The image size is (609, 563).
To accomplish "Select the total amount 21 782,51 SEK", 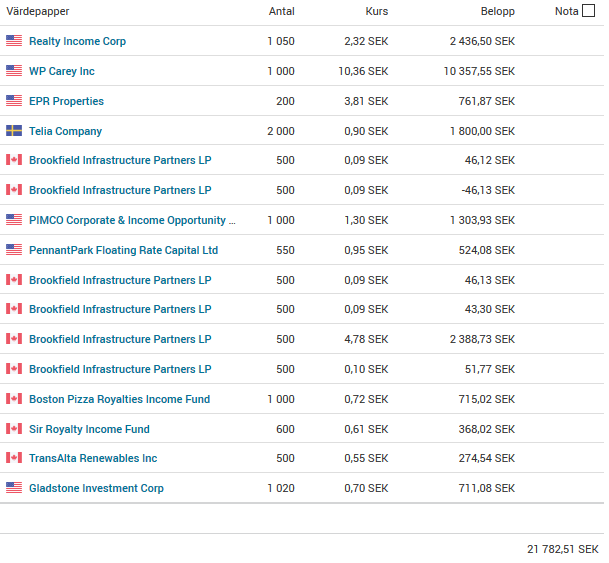I will pos(563,549).
